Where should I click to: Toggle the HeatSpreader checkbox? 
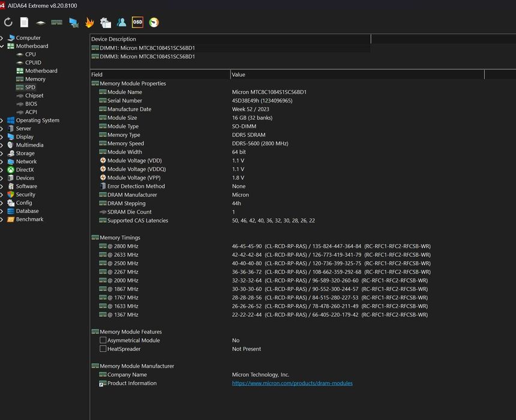(x=103, y=349)
